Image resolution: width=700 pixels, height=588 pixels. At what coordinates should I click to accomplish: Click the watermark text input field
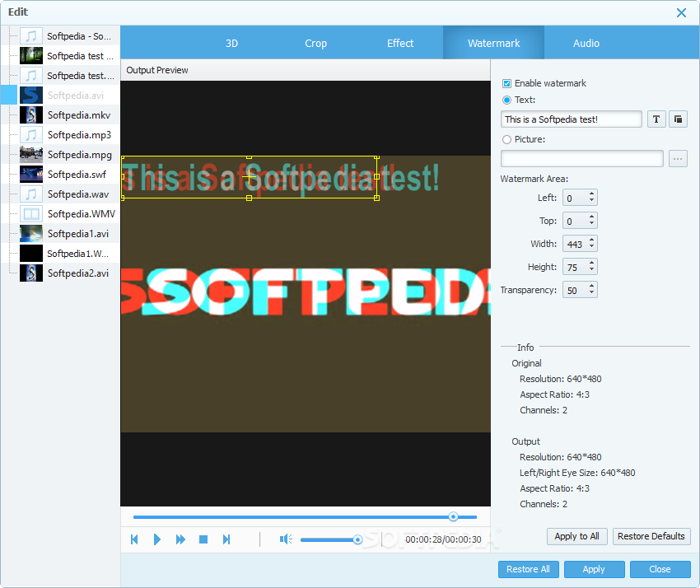571,119
